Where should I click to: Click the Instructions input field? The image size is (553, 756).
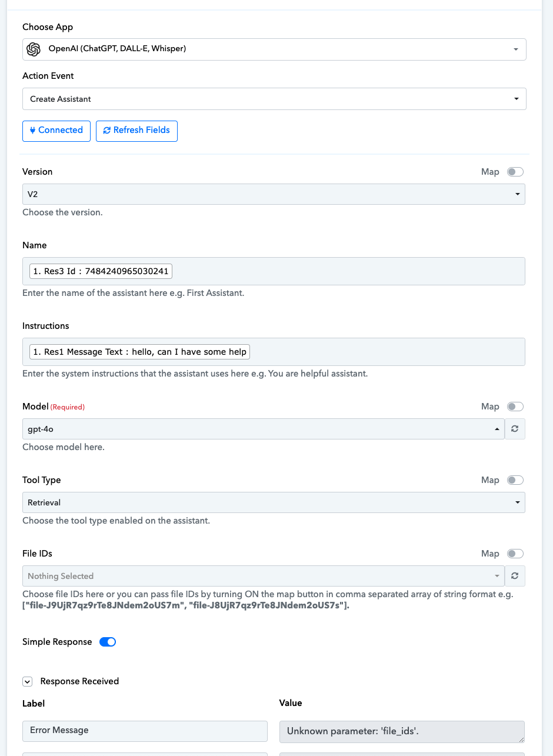pos(274,352)
